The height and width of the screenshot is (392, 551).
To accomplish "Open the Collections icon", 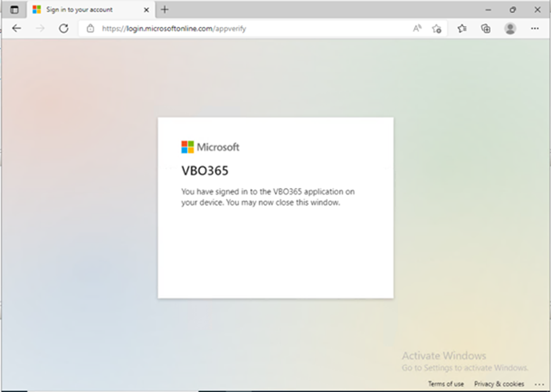I will pyautogui.click(x=486, y=28).
